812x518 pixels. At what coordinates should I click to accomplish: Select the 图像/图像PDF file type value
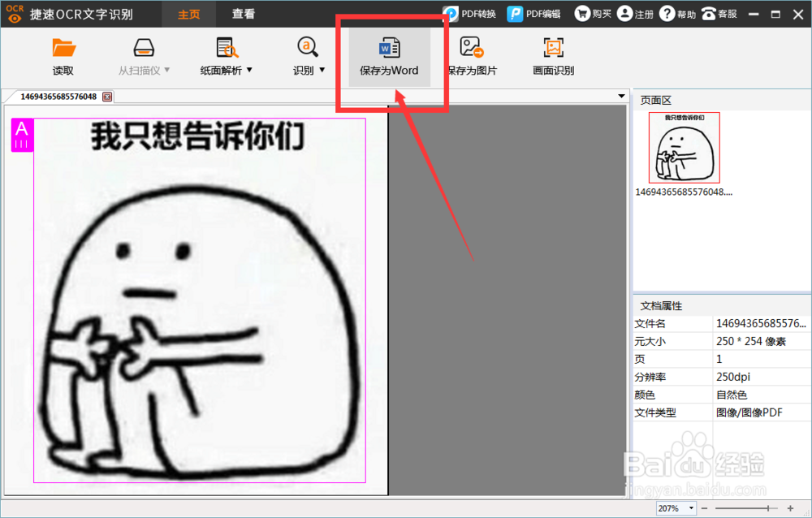click(749, 412)
